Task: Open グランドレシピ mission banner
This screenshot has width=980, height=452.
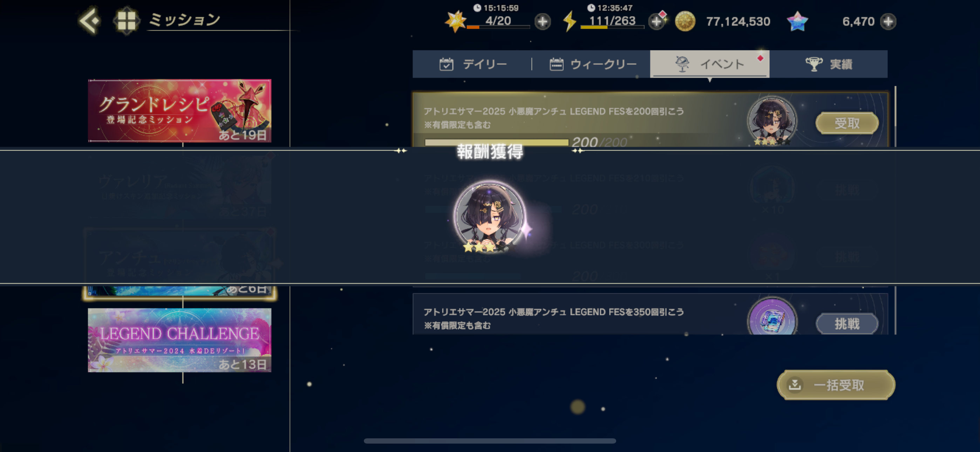Action: tap(179, 111)
